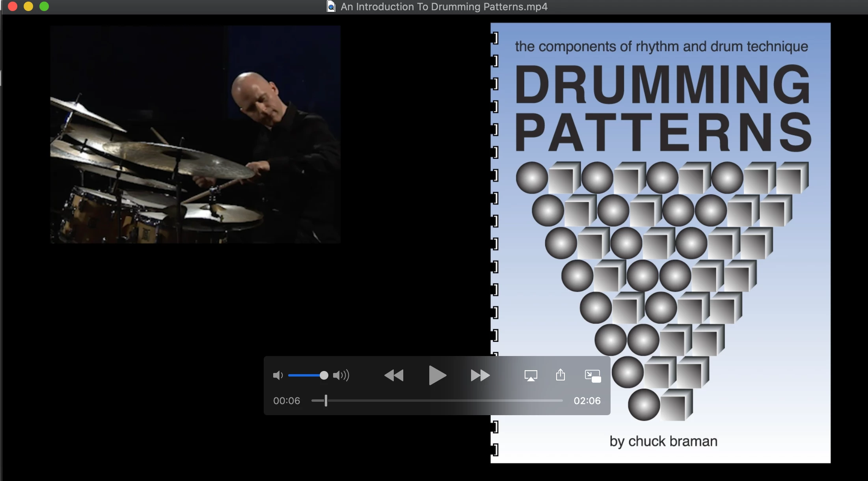This screenshot has height=481, width=868.
Task: Click the file proxy icon in title bar
Action: 331,7
